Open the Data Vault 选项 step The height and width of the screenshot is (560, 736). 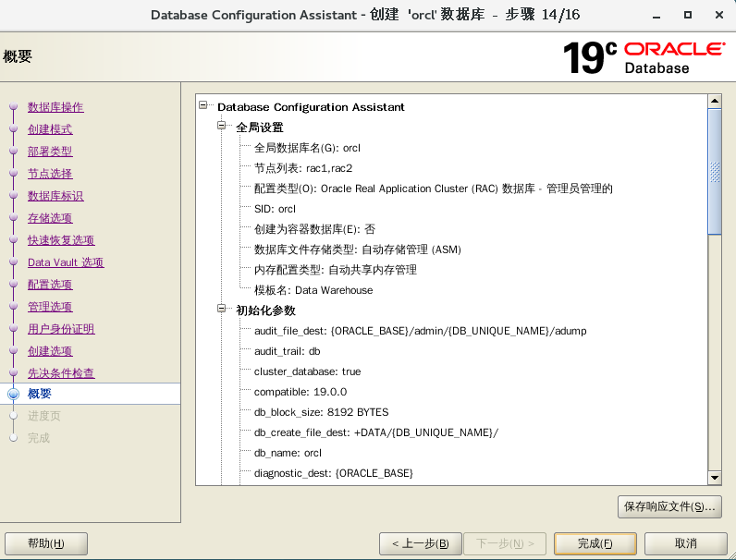point(66,262)
